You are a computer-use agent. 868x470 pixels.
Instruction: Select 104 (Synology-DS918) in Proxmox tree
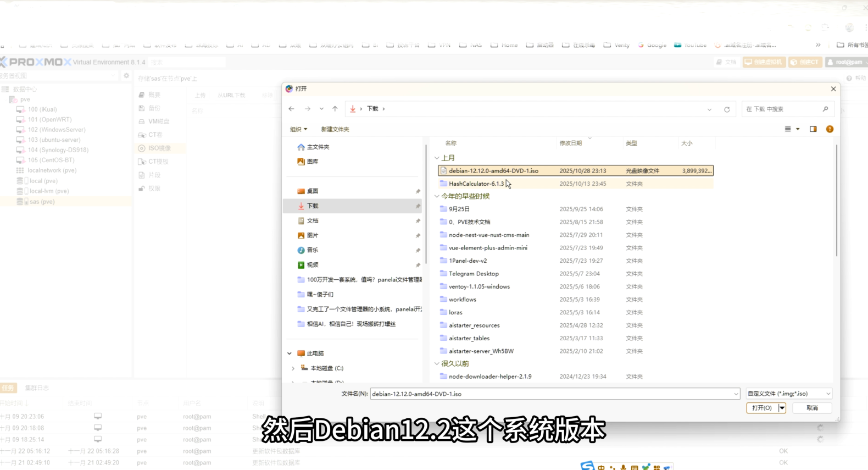click(58, 150)
